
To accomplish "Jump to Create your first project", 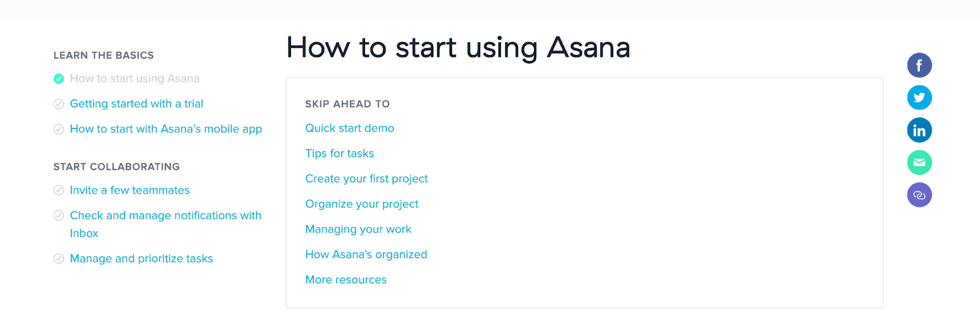I will click(366, 179).
